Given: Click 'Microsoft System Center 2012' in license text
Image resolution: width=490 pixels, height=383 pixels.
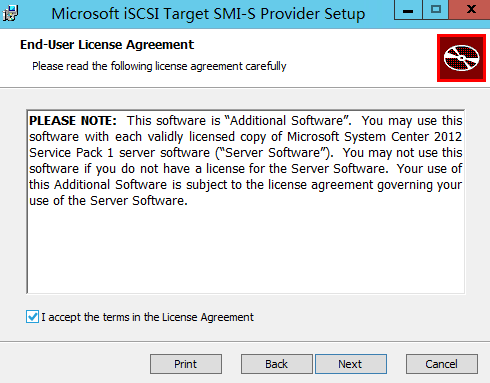Looking at the screenshot, I should (x=374, y=137).
